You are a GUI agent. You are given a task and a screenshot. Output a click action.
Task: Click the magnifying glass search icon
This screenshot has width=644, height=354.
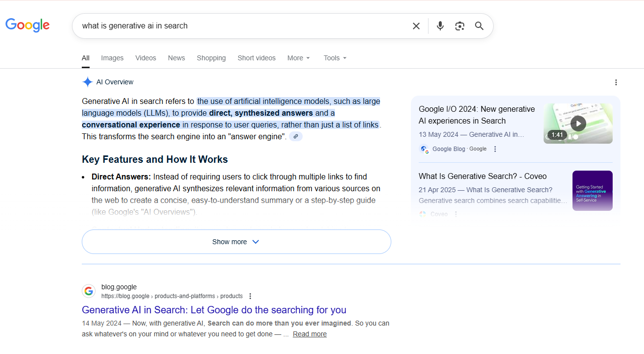point(479,26)
